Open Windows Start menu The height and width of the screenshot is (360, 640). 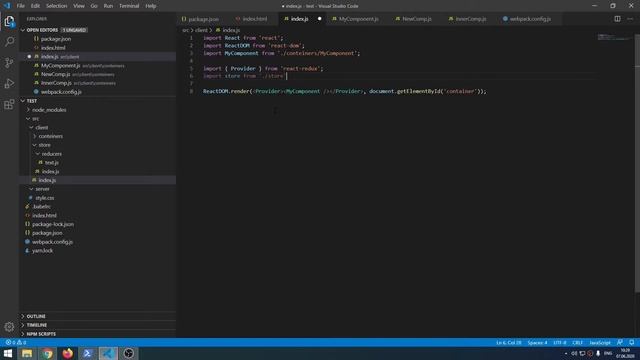tap(8, 353)
